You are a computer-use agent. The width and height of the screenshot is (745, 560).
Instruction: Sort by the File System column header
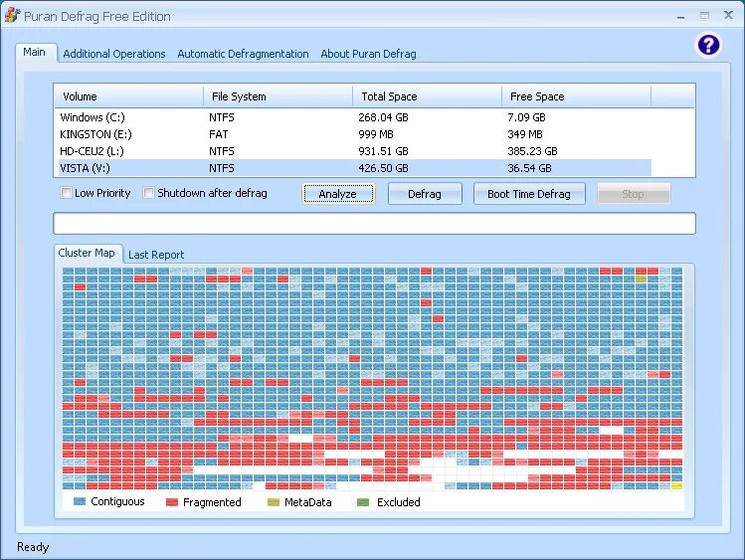(x=278, y=96)
